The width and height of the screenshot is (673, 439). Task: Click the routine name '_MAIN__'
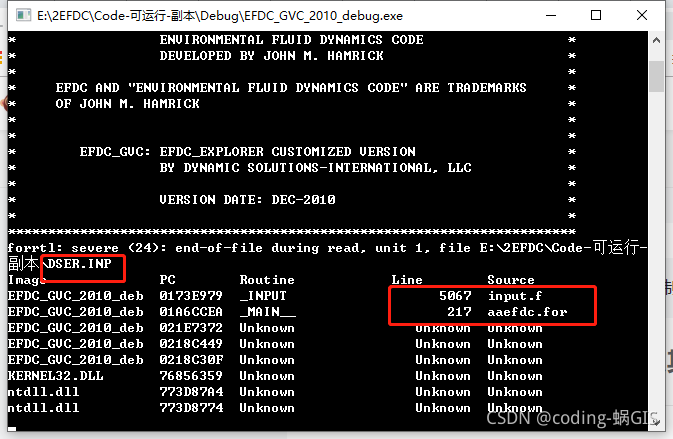[x=268, y=312]
